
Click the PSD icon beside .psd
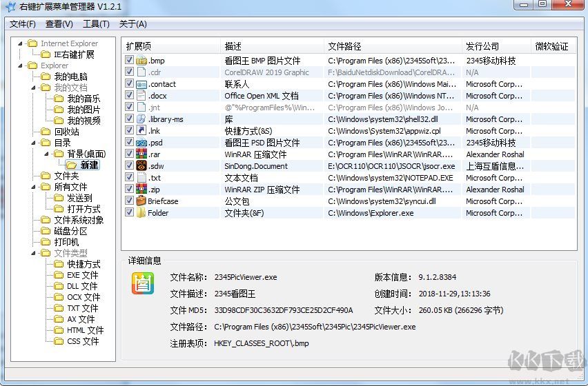141,143
